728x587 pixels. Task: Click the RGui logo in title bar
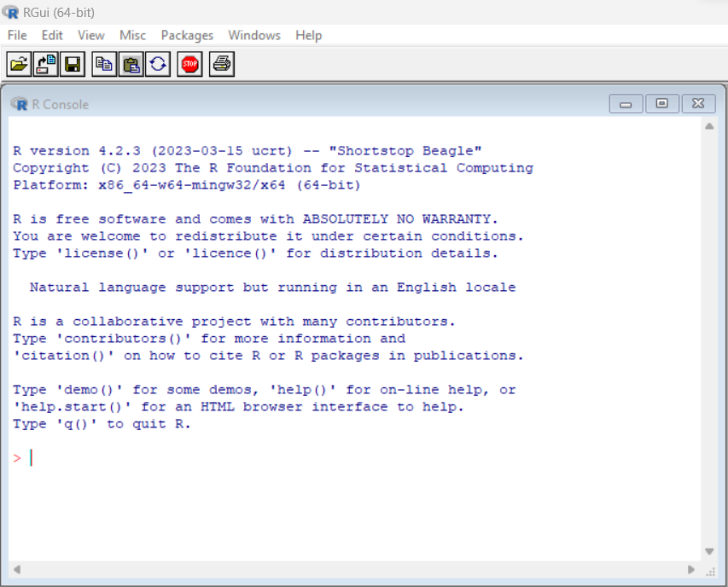coord(10,12)
